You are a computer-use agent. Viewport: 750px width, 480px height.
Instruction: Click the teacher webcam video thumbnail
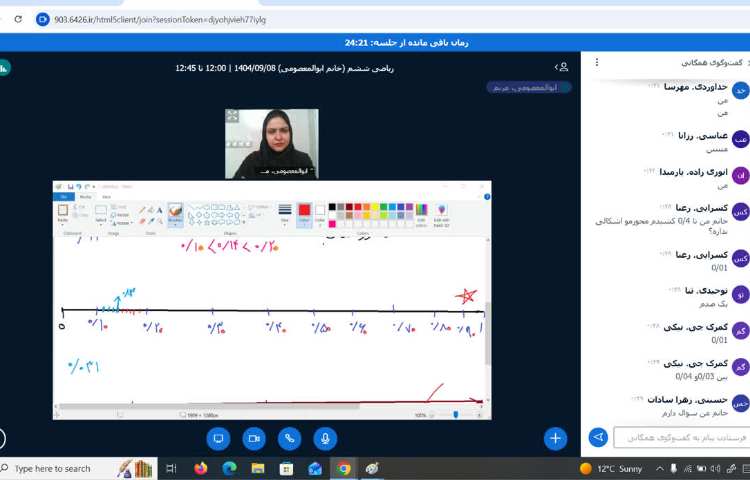(x=272, y=144)
